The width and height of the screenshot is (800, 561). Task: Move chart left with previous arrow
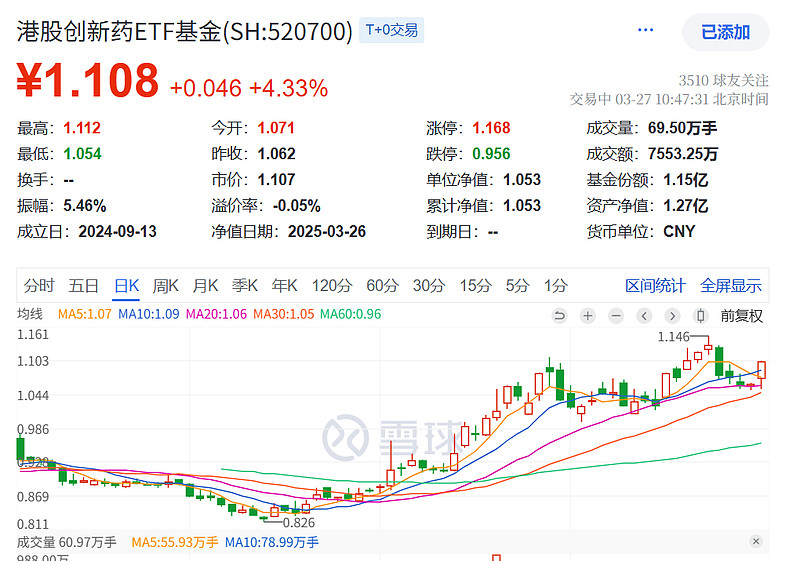pyautogui.click(x=644, y=316)
